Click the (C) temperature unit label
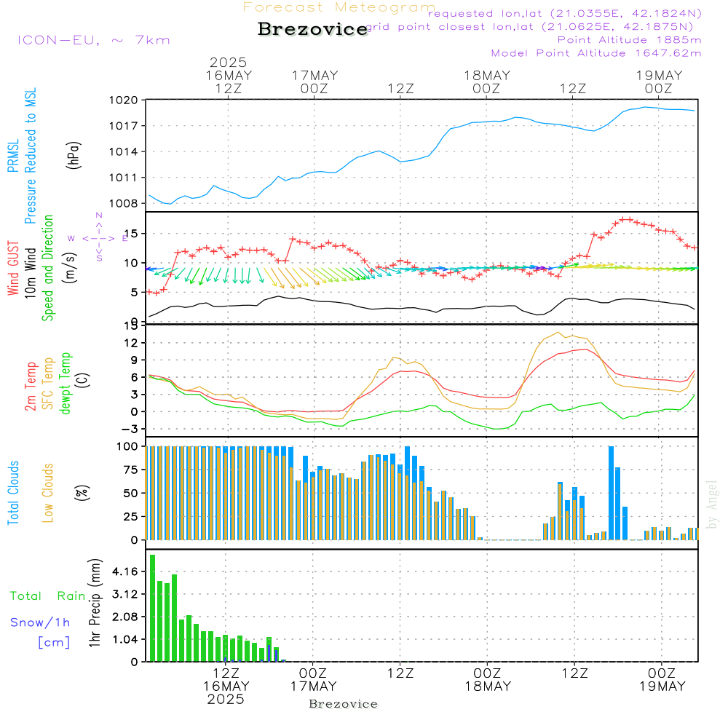The height and width of the screenshot is (728, 728). (x=83, y=381)
